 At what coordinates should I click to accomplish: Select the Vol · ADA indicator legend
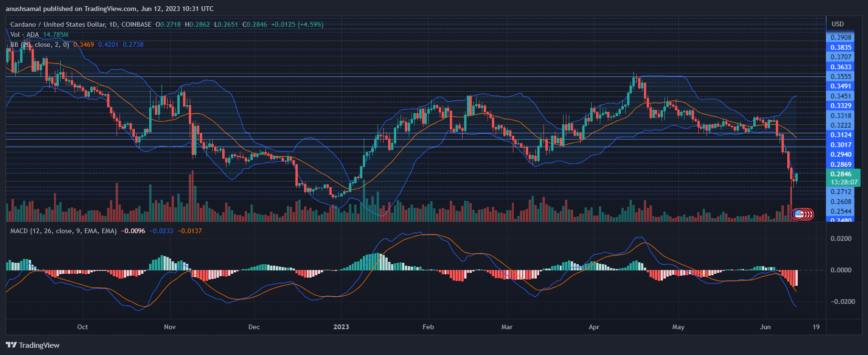(24, 34)
